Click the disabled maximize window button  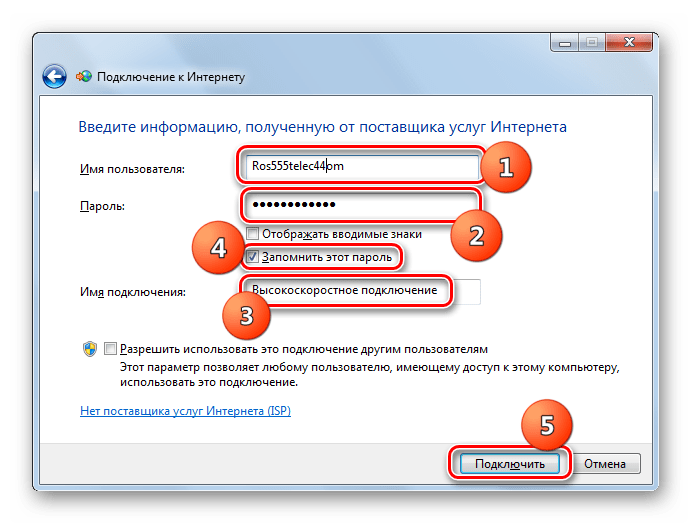[x=592, y=43]
